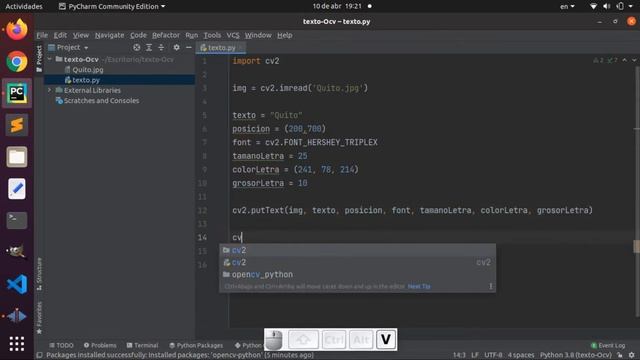Click the Expand All icon in Project panel

point(149,48)
